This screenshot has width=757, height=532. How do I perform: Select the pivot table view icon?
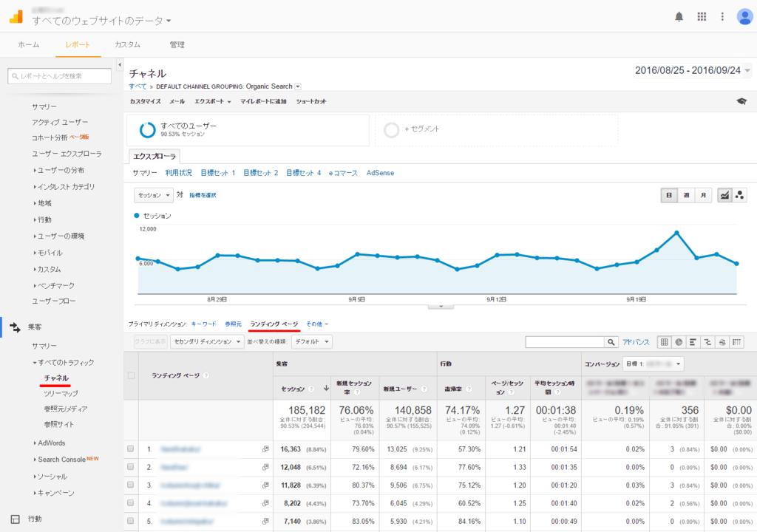coord(736,342)
